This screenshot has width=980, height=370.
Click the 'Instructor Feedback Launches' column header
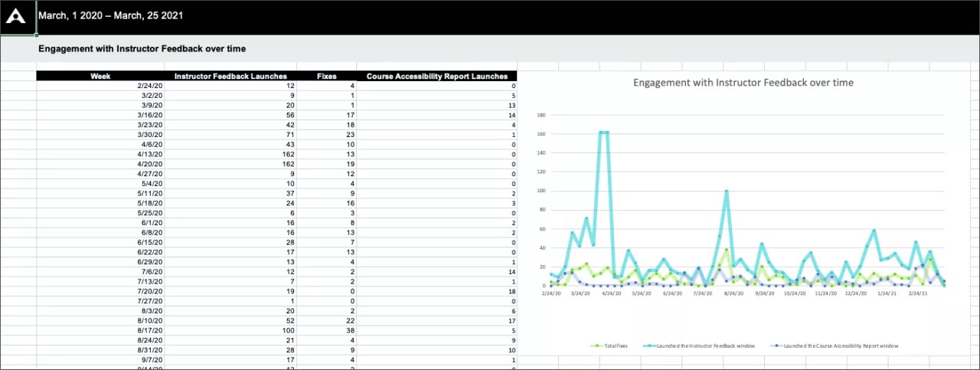(230, 76)
